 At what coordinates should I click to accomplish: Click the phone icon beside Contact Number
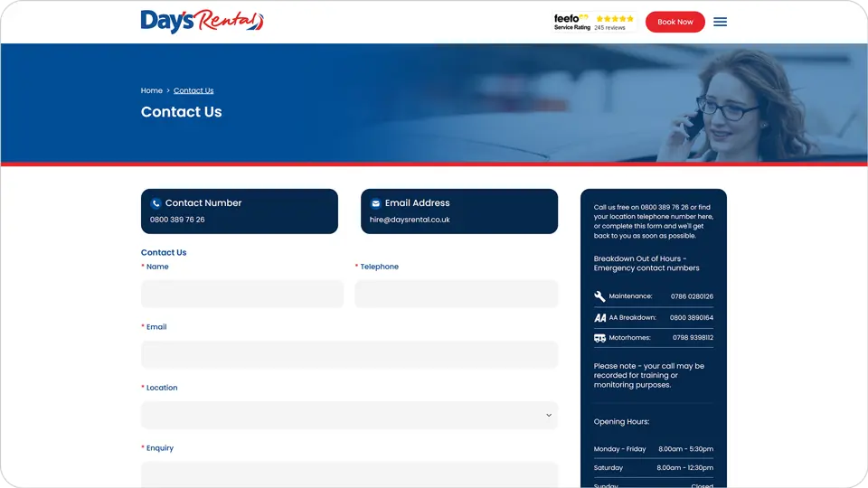156,203
